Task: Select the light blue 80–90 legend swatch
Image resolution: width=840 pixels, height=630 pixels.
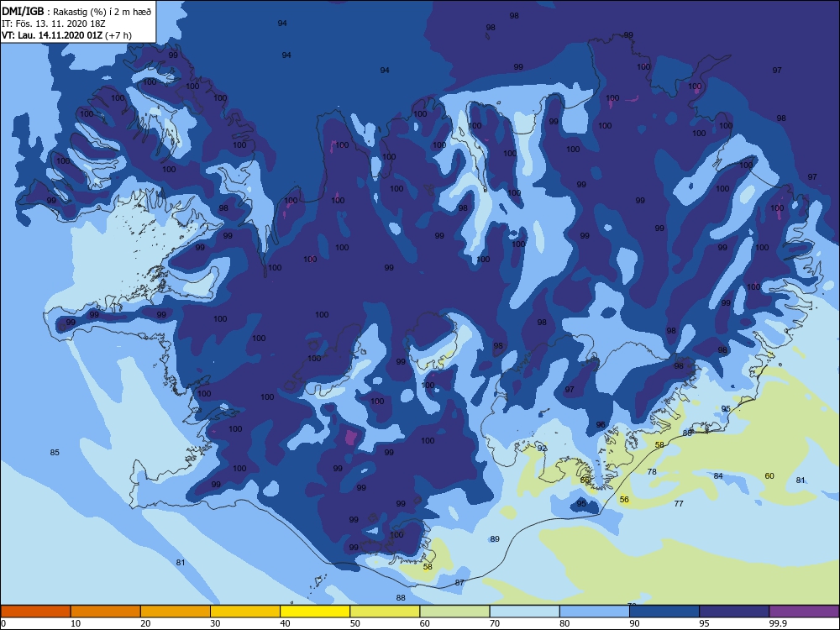Action: (x=595, y=612)
